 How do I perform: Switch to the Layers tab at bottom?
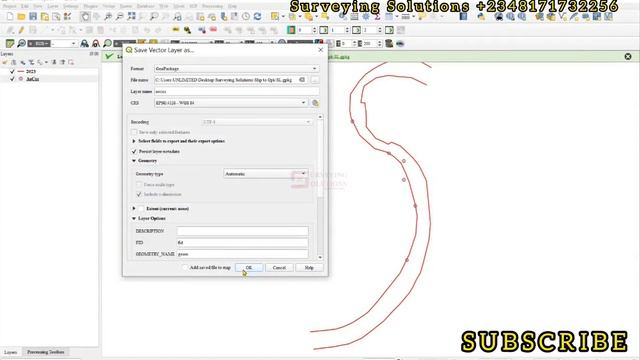pyautogui.click(x=11, y=352)
